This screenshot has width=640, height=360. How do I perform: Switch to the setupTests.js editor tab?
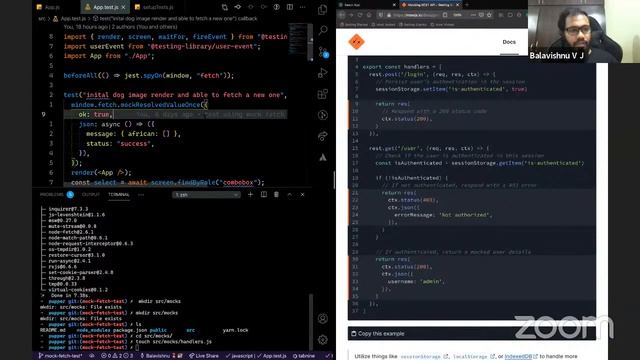[154, 7]
